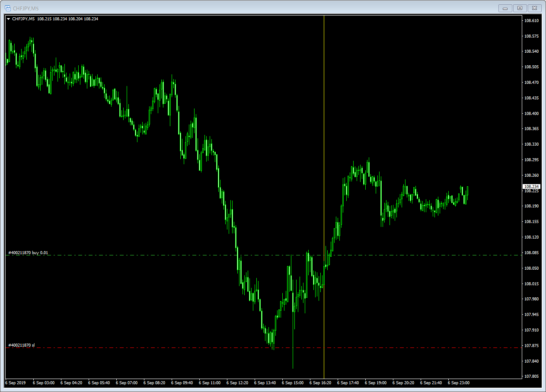Click price scale value 108.540

point(531,51)
